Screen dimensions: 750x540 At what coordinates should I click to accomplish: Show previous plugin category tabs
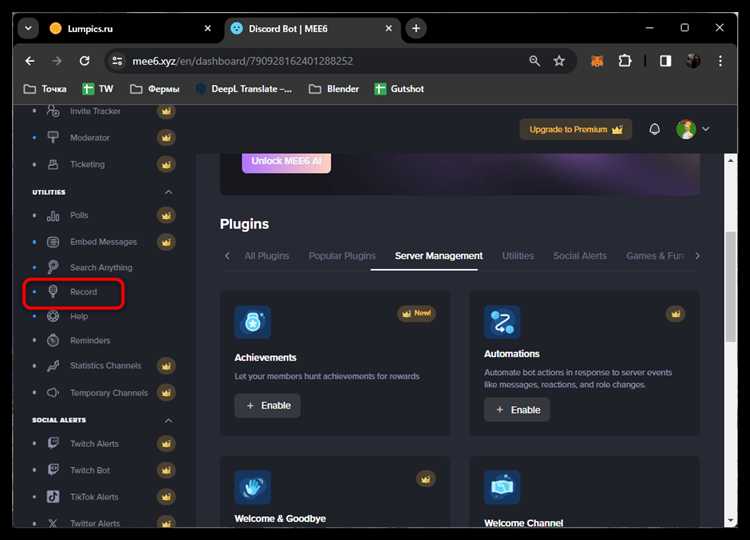coord(227,256)
